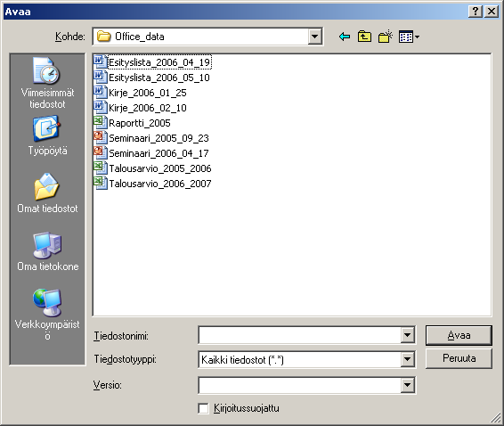Image resolution: width=504 pixels, height=426 pixels.
Task: Expand the Kohde folder dropdown
Action: pyautogui.click(x=315, y=37)
